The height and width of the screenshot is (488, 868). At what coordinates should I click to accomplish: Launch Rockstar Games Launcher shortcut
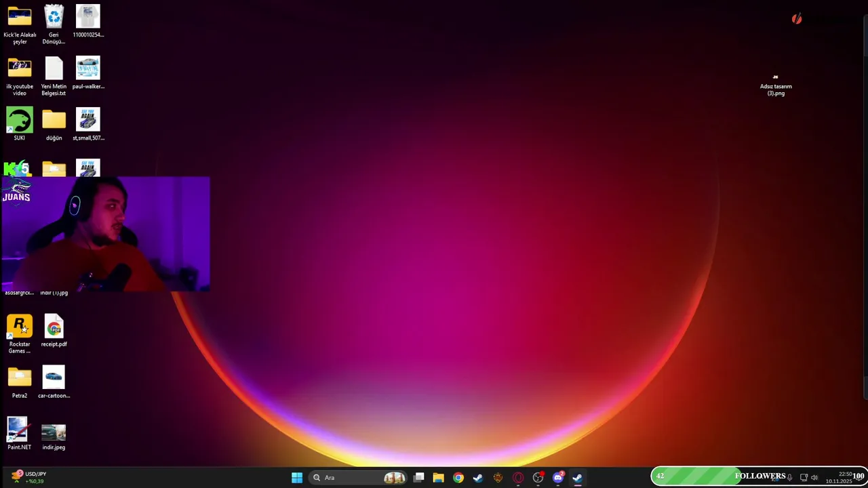(x=20, y=333)
